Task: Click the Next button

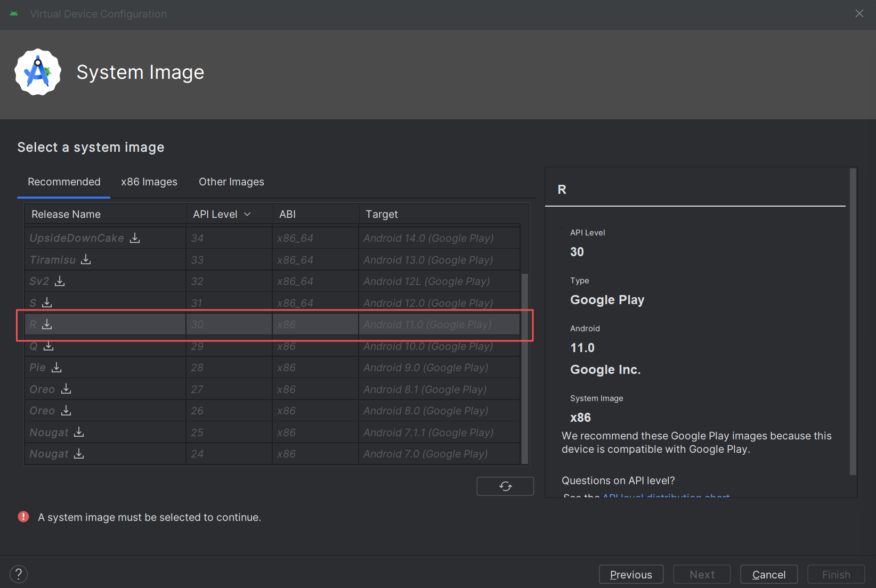Action: 702,574
